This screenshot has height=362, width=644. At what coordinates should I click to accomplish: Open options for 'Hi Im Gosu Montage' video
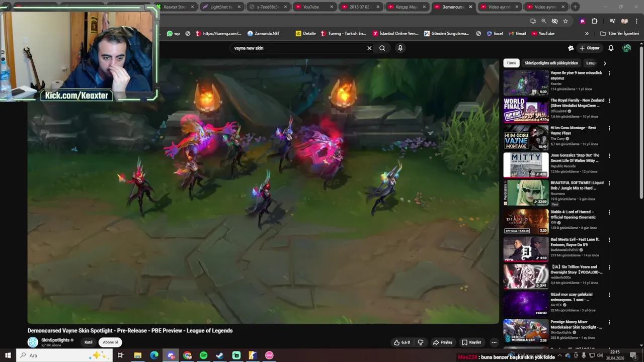pos(609,128)
